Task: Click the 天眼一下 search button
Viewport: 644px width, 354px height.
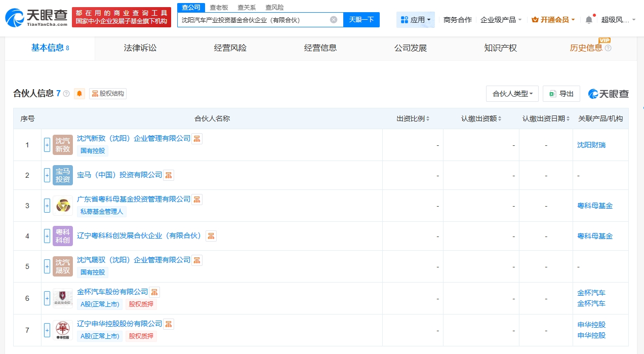Action: [361, 20]
